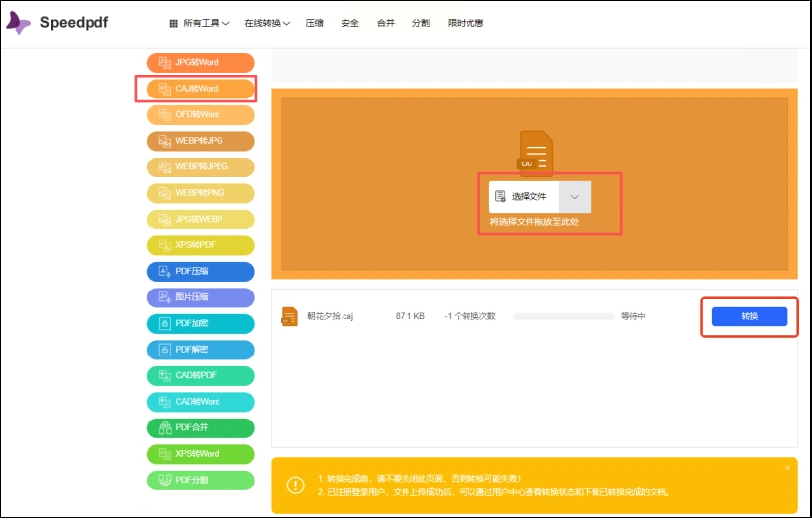Open the 限时优惠 menu item

[x=466, y=23]
